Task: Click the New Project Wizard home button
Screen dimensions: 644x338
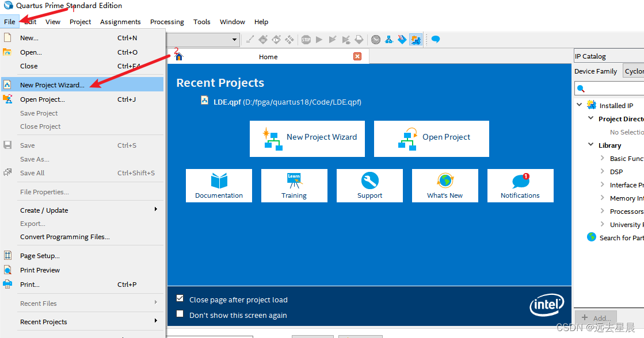Action: [307, 139]
